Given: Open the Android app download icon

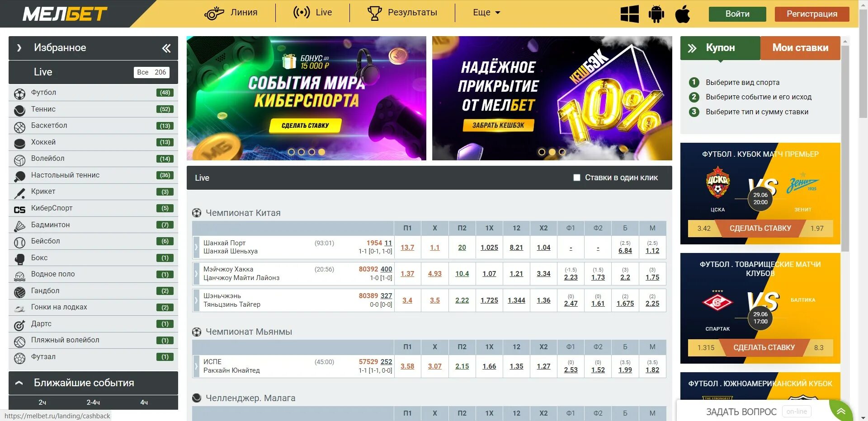Looking at the screenshot, I should point(656,14).
